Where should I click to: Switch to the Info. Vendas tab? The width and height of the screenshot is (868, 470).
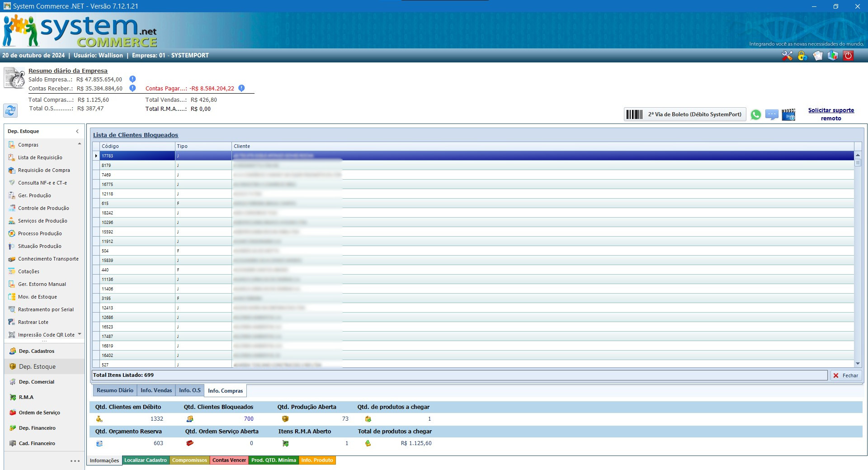[156, 390]
